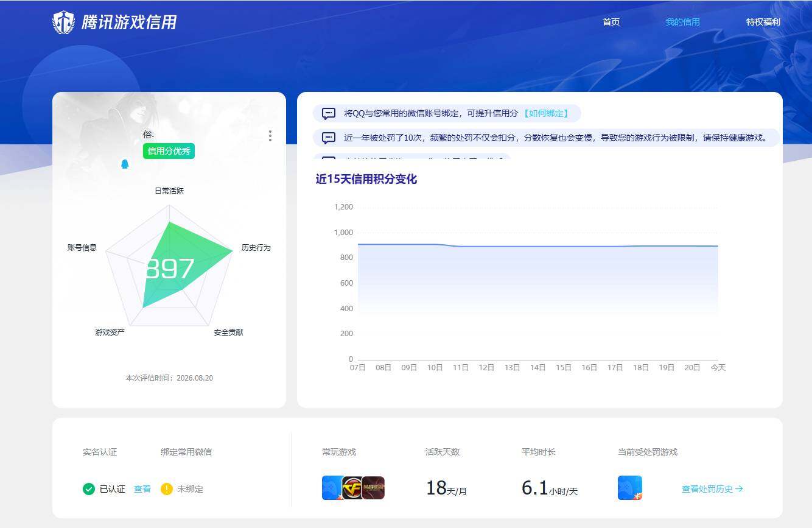812x528 pixels.
Task: Select the 我的信用 navigation tab
Action: 682,22
